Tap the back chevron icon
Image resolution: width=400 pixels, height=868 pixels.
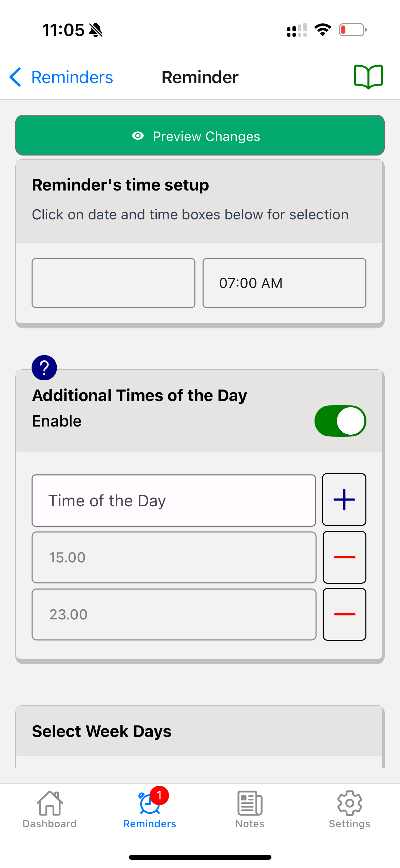click(x=16, y=77)
